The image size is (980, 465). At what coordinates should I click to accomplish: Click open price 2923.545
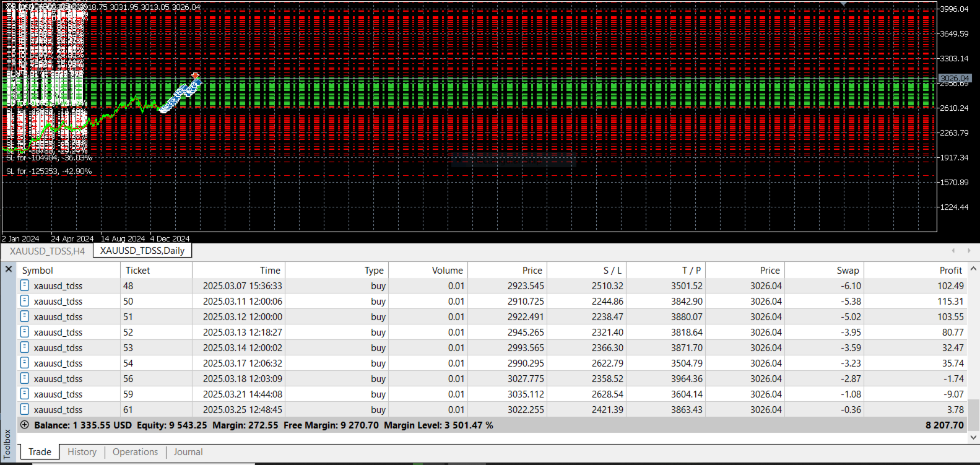526,285
